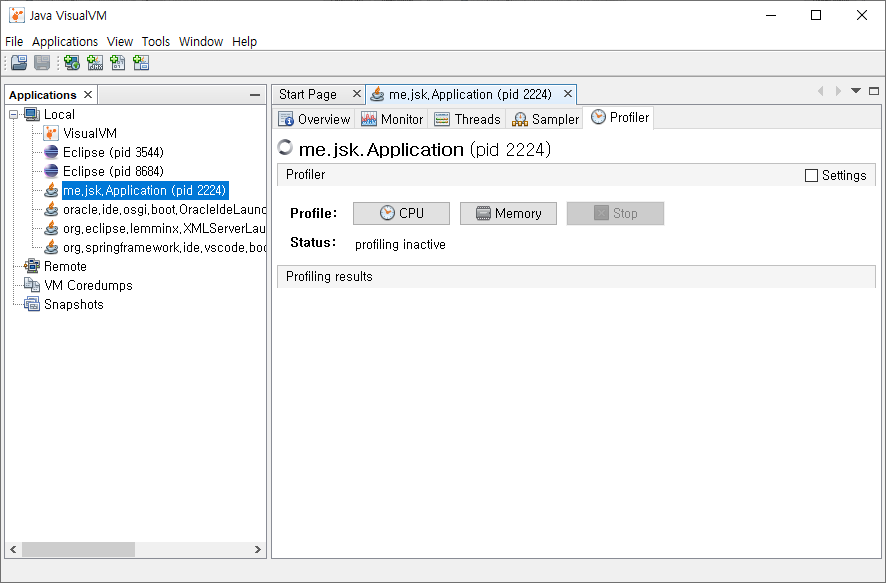886x583 pixels.
Task: Click the "profiling inactive" status text
Action: 401,245
